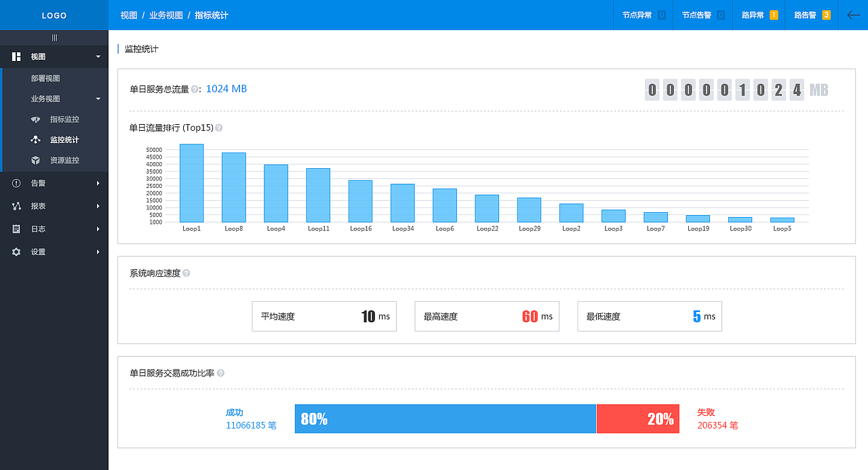Click the 节点告警 count badge
The image size is (868, 470).
pyautogui.click(x=721, y=15)
